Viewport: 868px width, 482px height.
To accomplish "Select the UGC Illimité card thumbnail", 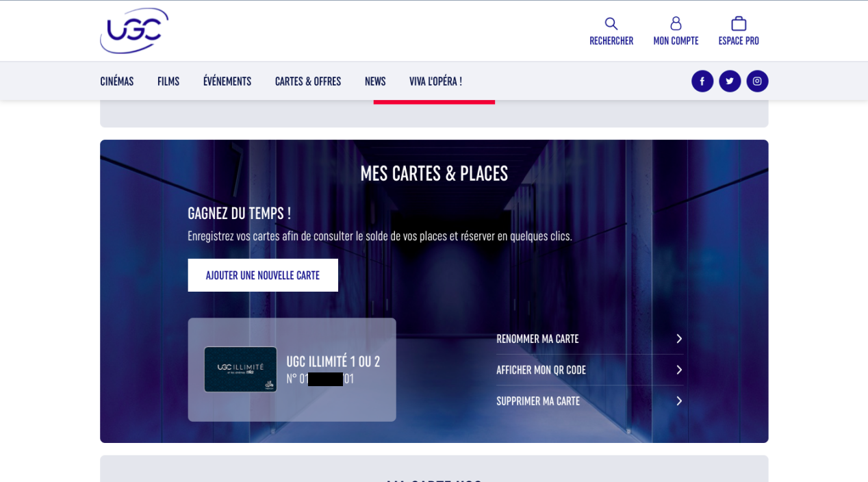I will (x=240, y=370).
